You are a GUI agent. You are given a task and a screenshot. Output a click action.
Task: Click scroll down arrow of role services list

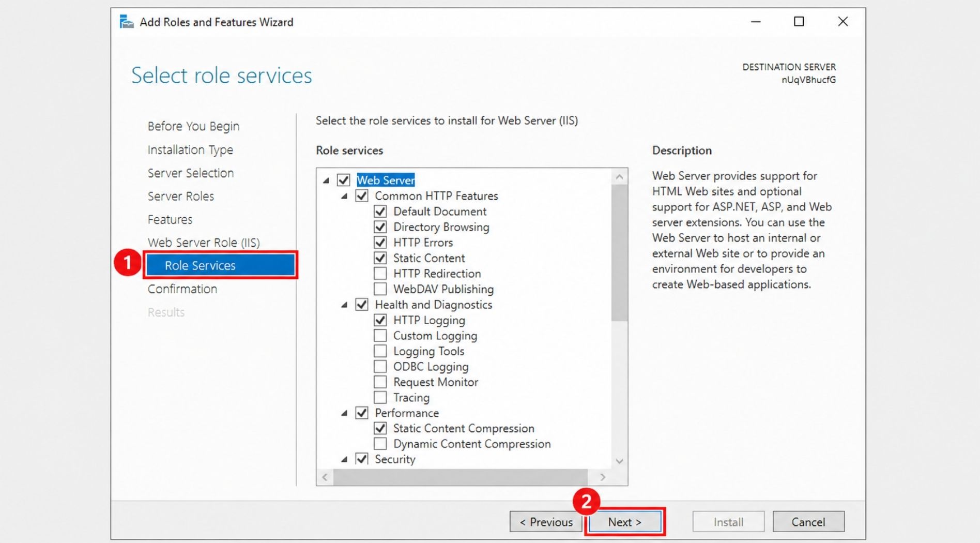point(619,461)
